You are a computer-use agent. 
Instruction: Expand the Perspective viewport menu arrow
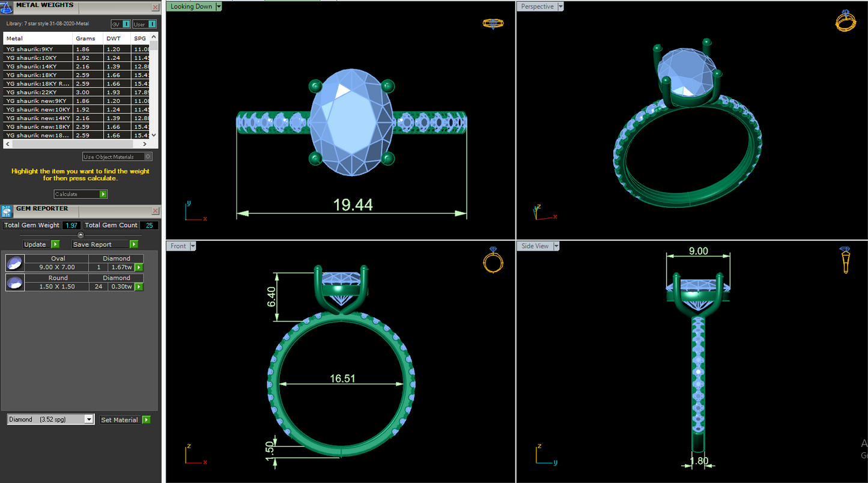(x=560, y=7)
